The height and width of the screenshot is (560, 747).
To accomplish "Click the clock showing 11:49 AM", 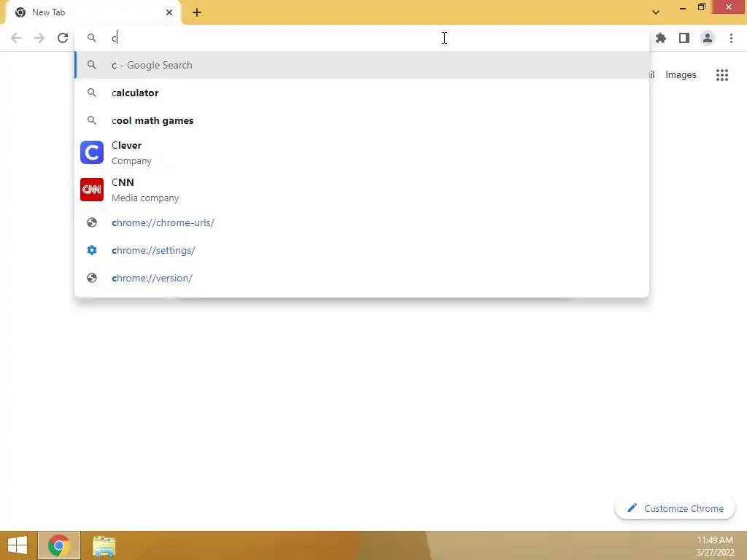I will pos(715,540).
